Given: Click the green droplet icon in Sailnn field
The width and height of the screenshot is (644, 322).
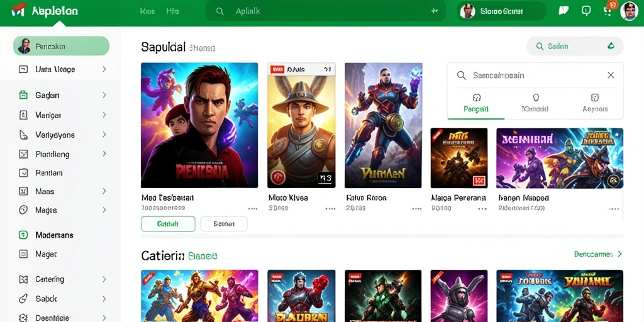Looking at the screenshot, I should point(611,46).
